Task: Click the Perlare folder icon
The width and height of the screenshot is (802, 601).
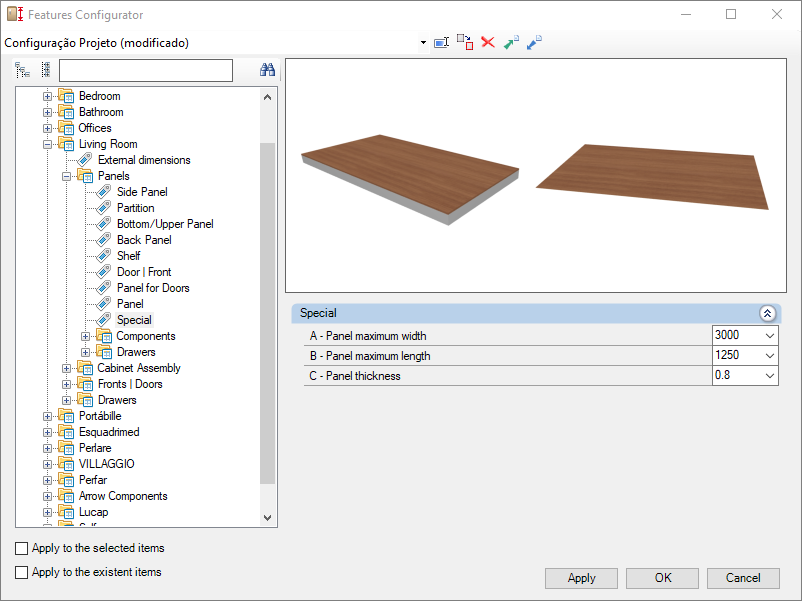Action: click(66, 448)
